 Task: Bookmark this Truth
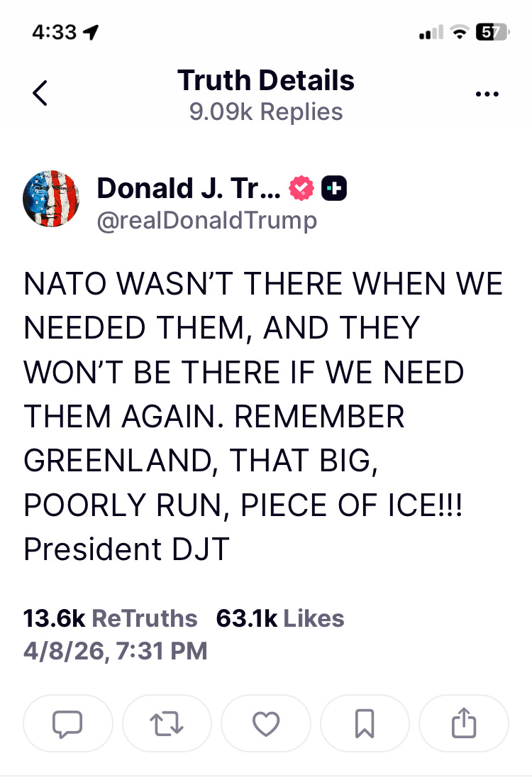click(365, 724)
